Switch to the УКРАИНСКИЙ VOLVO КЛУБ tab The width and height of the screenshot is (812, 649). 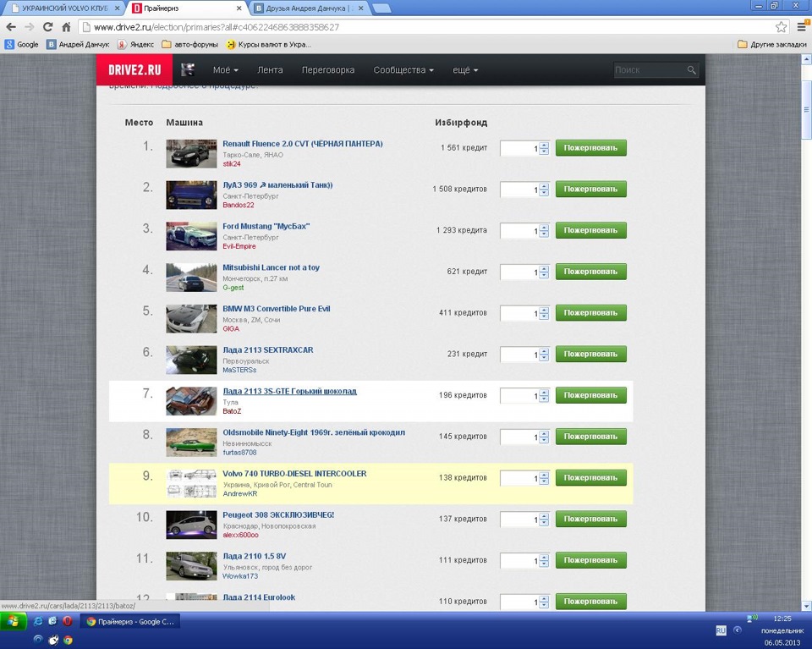coord(65,8)
